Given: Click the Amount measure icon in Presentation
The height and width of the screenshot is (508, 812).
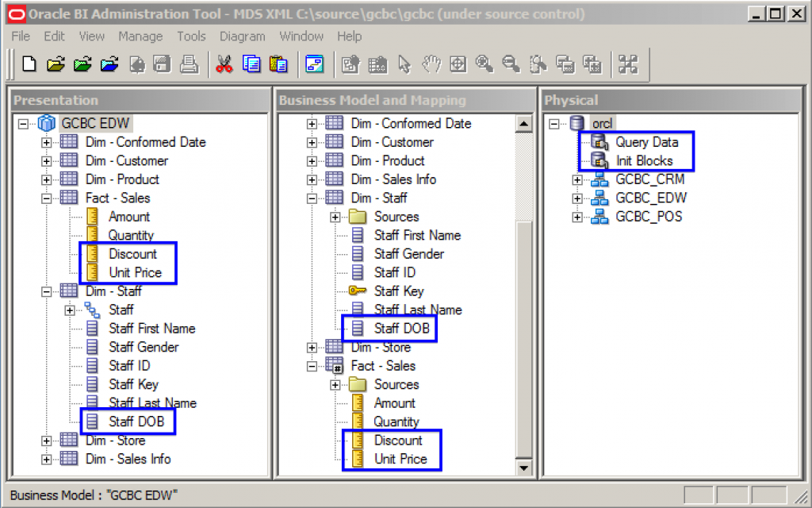Looking at the screenshot, I should coord(92,217).
